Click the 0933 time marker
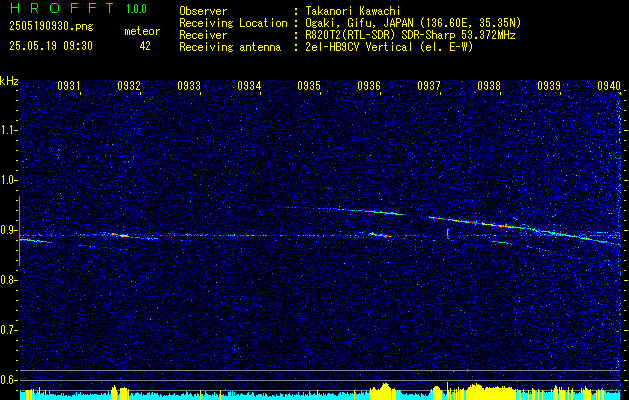The image size is (629, 400). pyautogui.click(x=189, y=85)
